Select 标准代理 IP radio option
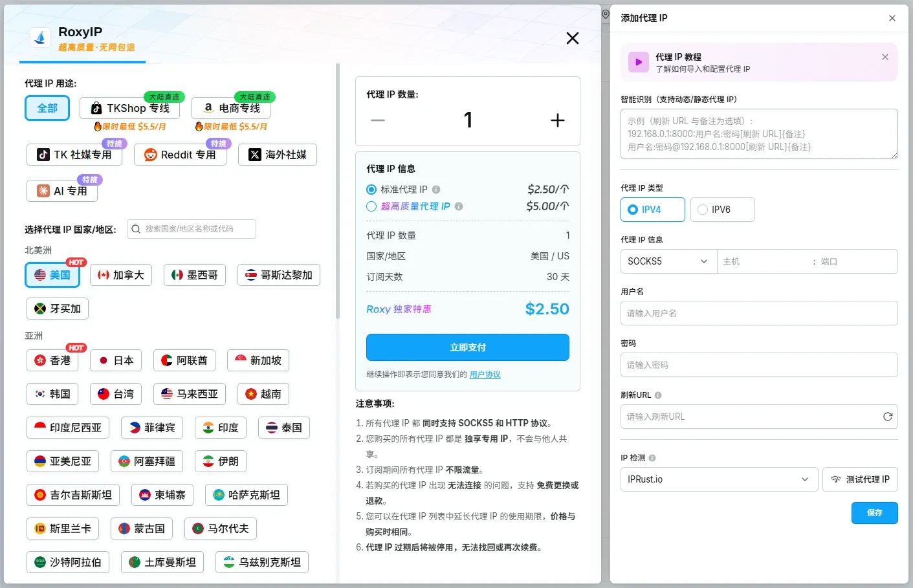This screenshot has height=588, width=913. [371, 190]
